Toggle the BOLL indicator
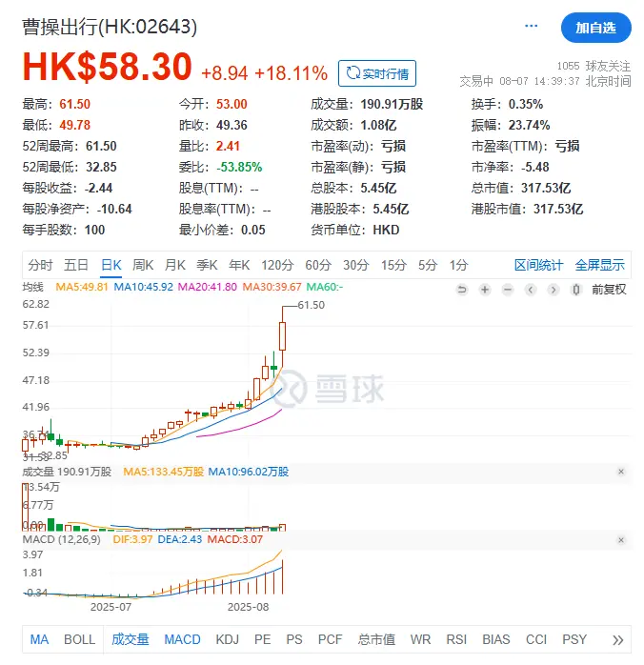Viewport: 644px width, 665px height. click(x=79, y=639)
